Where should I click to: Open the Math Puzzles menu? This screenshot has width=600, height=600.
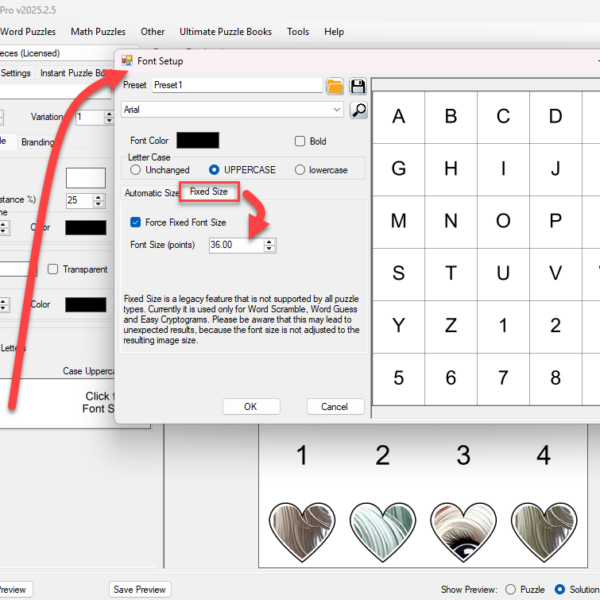coord(98,32)
